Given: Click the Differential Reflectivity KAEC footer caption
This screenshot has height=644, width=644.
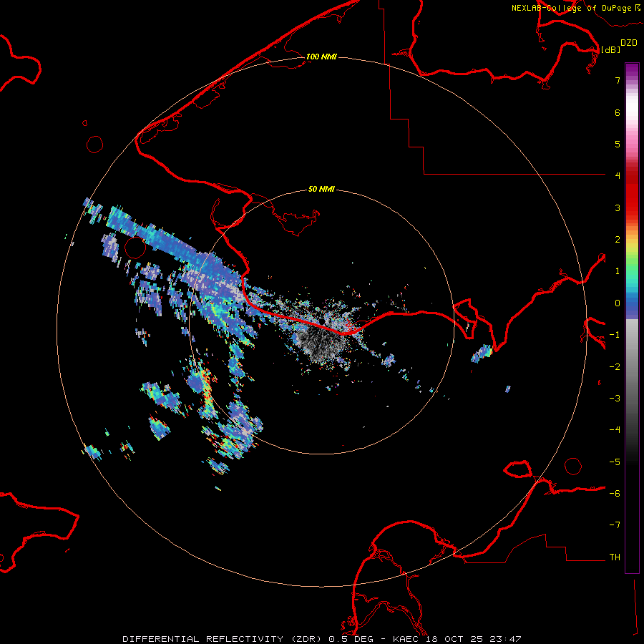Looking at the screenshot, I should click(322, 639).
